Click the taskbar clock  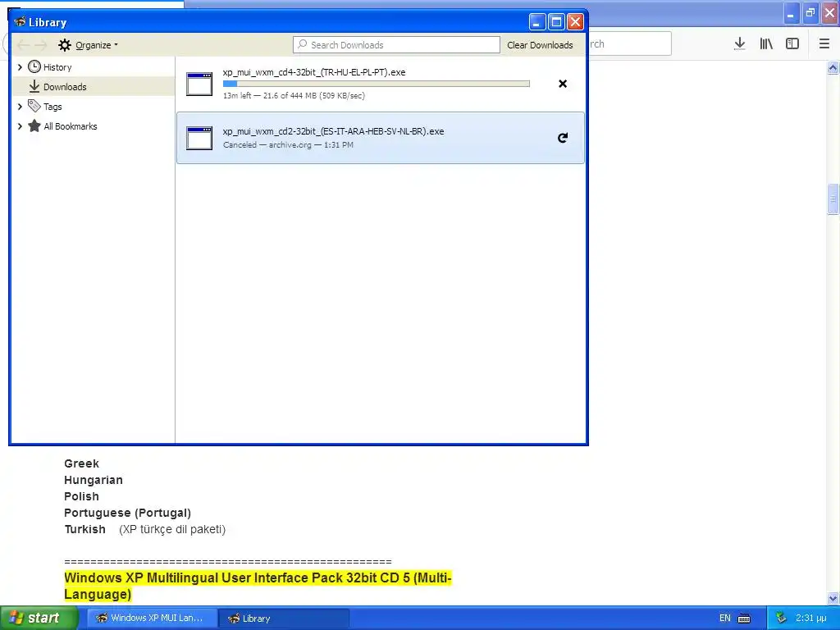pyautogui.click(x=811, y=619)
